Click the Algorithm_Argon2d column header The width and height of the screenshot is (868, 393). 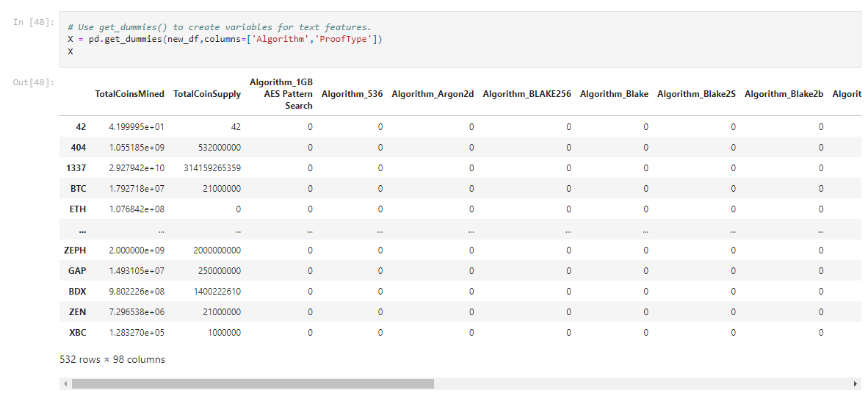tap(433, 94)
